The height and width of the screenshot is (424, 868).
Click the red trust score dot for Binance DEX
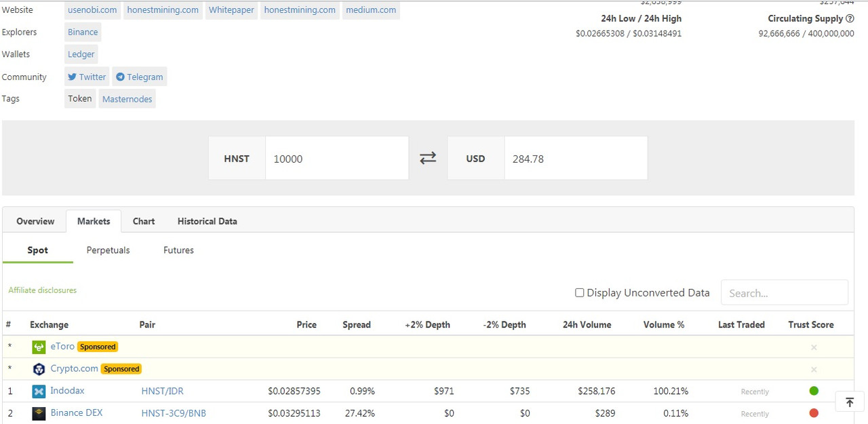coord(814,413)
